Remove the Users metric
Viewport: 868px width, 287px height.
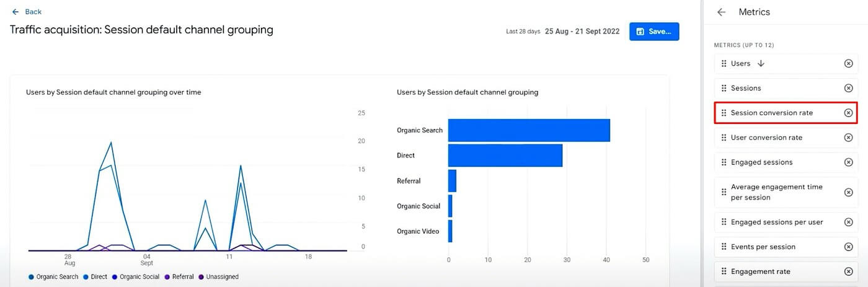point(849,64)
